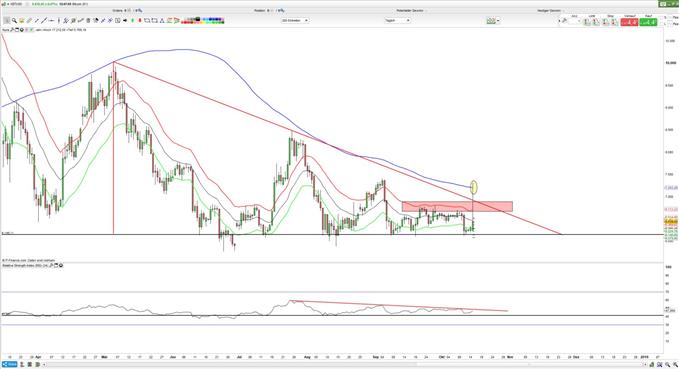Click the red Verkauf sell button
This screenshot has width=679, height=369.
(x=630, y=21)
